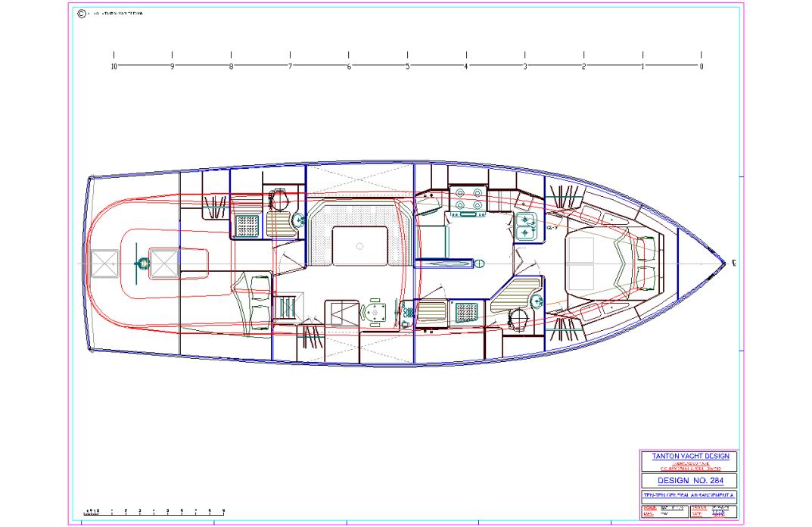Viewport: 812px width, 527px height.
Task: Open the CHKD field in the title block
Action: click(x=696, y=507)
